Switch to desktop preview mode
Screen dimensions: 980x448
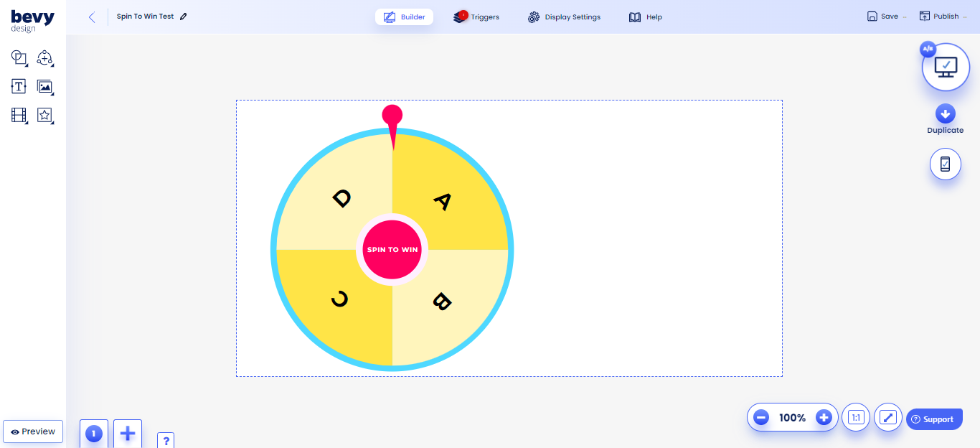point(945,66)
